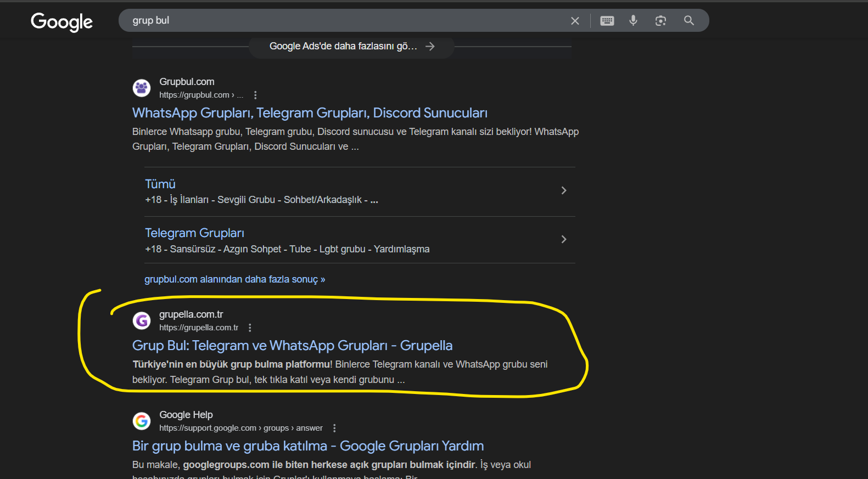The image size is (868, 479).
Task: Click the '+18 - İş İlanları - Sevgili Grubu' sitelink description
Action: [261, 200]
